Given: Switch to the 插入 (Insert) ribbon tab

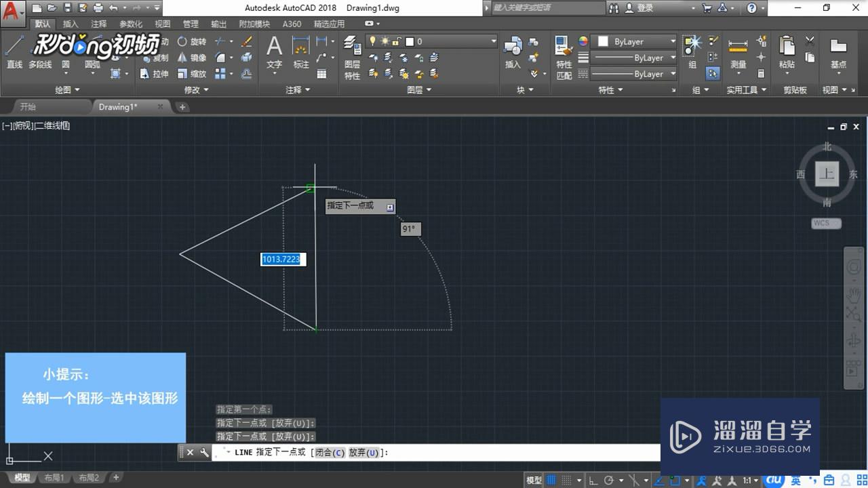Looking at the screenshot, I should click(71, 24).
